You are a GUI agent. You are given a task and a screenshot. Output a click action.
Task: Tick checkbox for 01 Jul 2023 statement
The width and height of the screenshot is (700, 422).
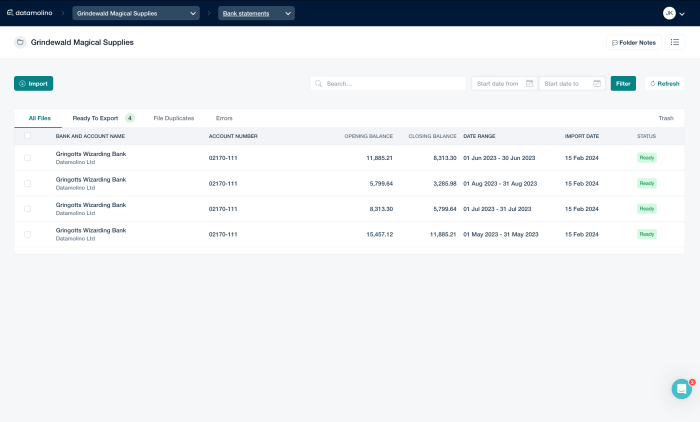click(x=28, y=209)
